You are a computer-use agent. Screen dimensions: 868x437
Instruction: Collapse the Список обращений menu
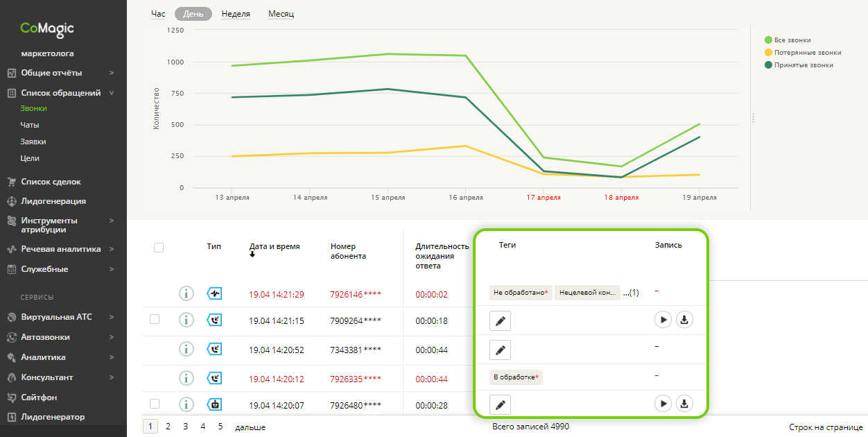point(112,93)
